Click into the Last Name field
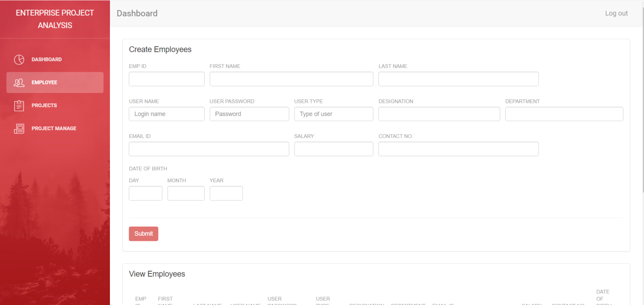This screenshot has height=305, width=644. coord(458,79)
